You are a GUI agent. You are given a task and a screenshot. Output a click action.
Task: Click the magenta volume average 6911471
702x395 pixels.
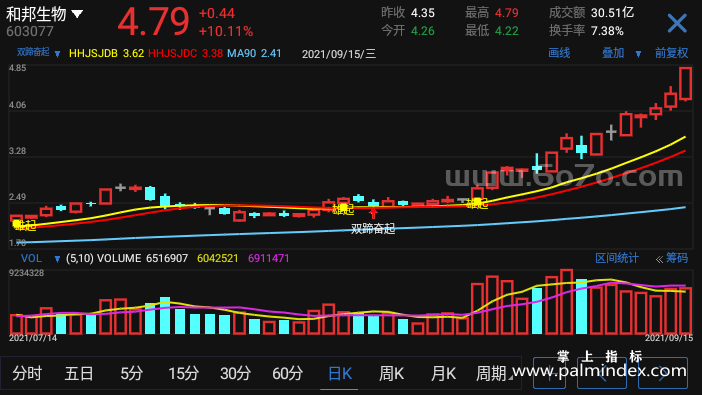pyautogui.click(x=269, y=258)
